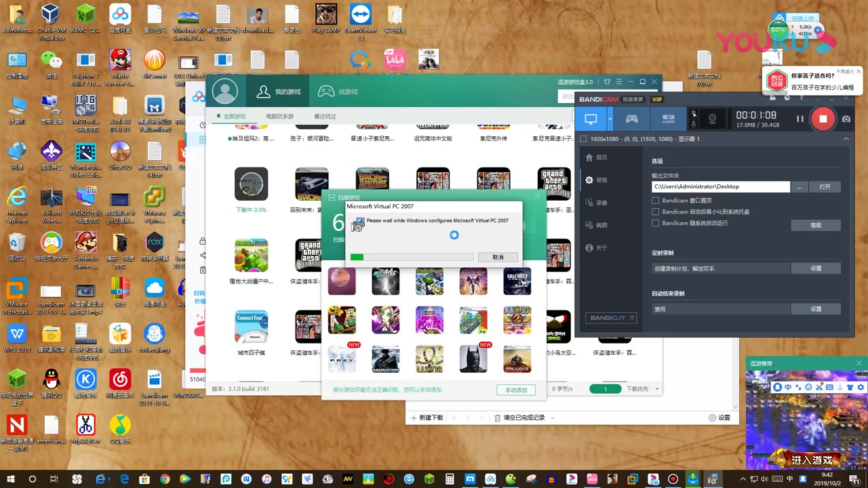Open the BANDICUT link
868x488 pixels.
[x=611, y=318]
